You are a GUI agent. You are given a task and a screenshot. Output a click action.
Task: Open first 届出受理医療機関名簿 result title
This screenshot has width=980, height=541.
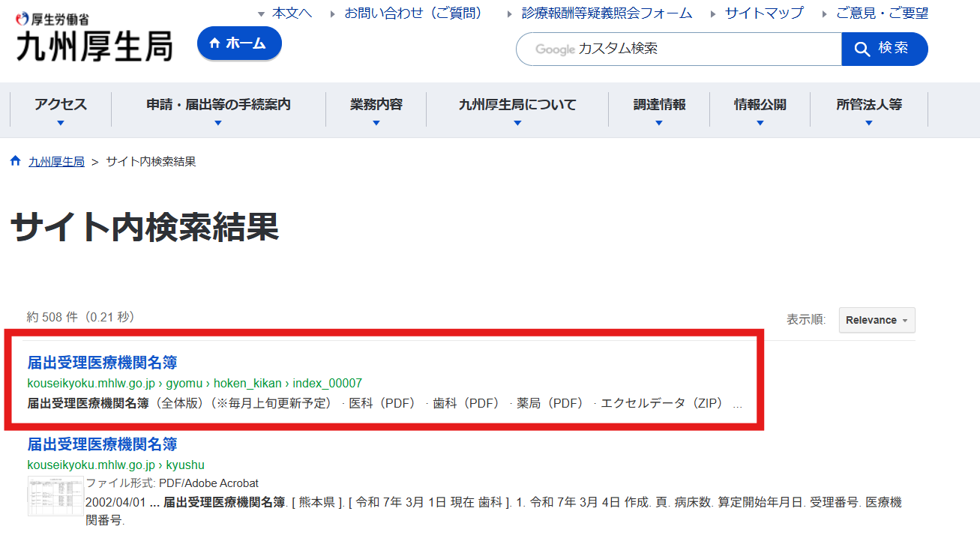[x=102, y=363]
